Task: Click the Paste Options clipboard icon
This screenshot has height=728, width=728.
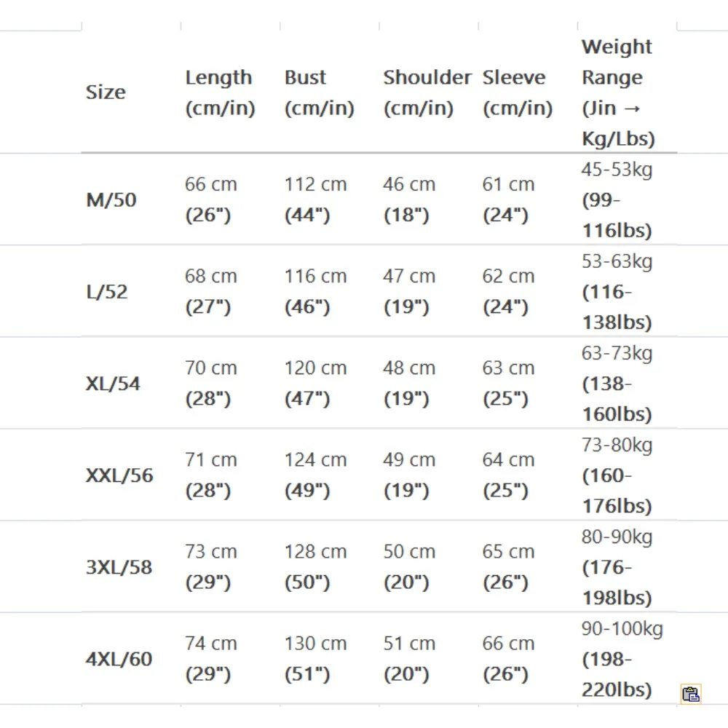Action: [x=691, y=693]
